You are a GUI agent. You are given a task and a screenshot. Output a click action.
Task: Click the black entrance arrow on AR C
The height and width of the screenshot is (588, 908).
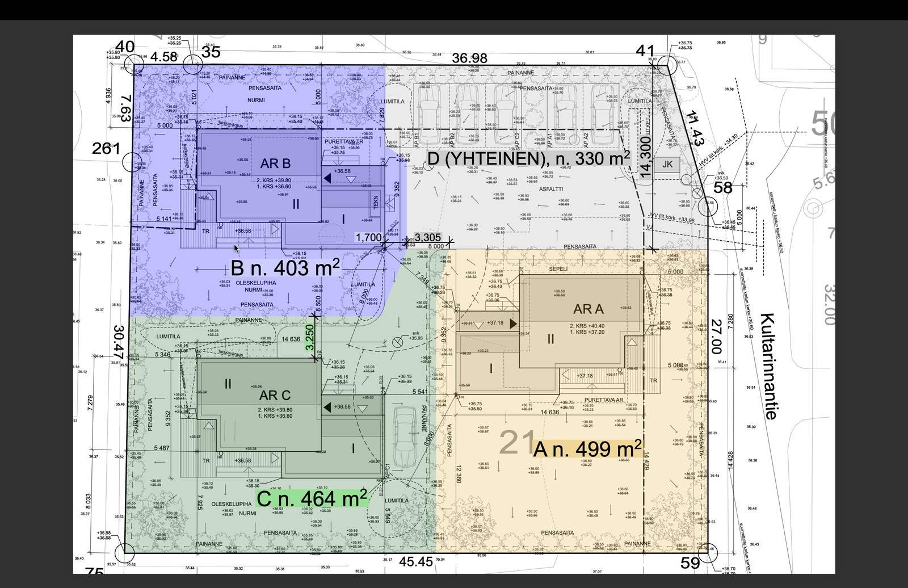[x=327, y=407]
